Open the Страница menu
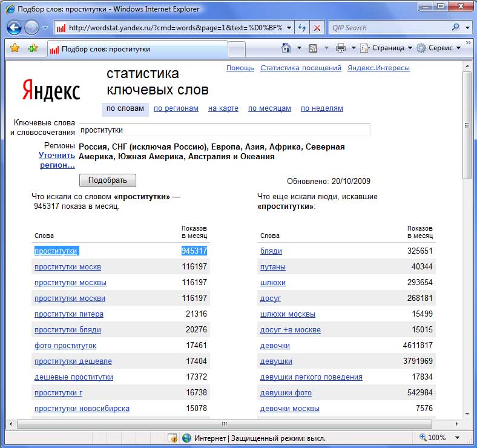The image size is (477, 448). tap(386, 48)
